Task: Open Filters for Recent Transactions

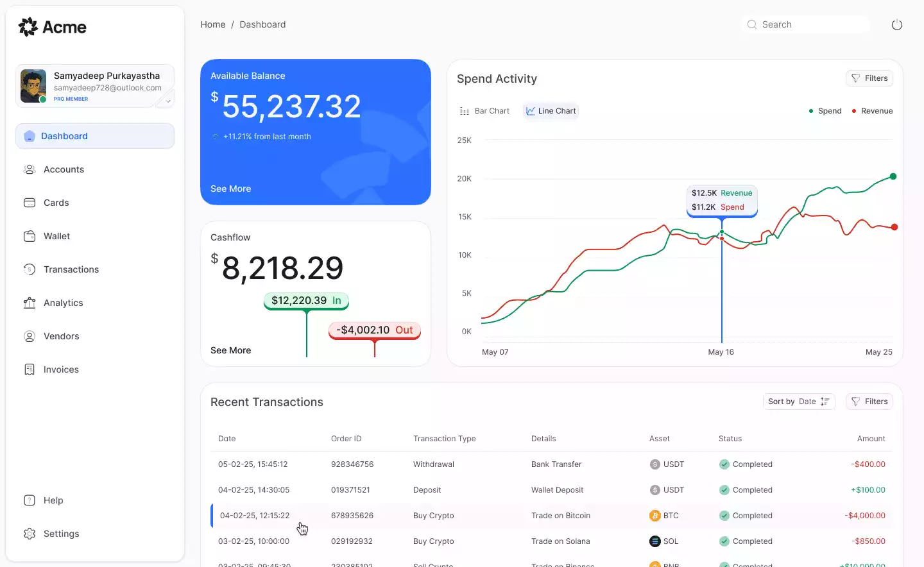Action: click(869, 401)
